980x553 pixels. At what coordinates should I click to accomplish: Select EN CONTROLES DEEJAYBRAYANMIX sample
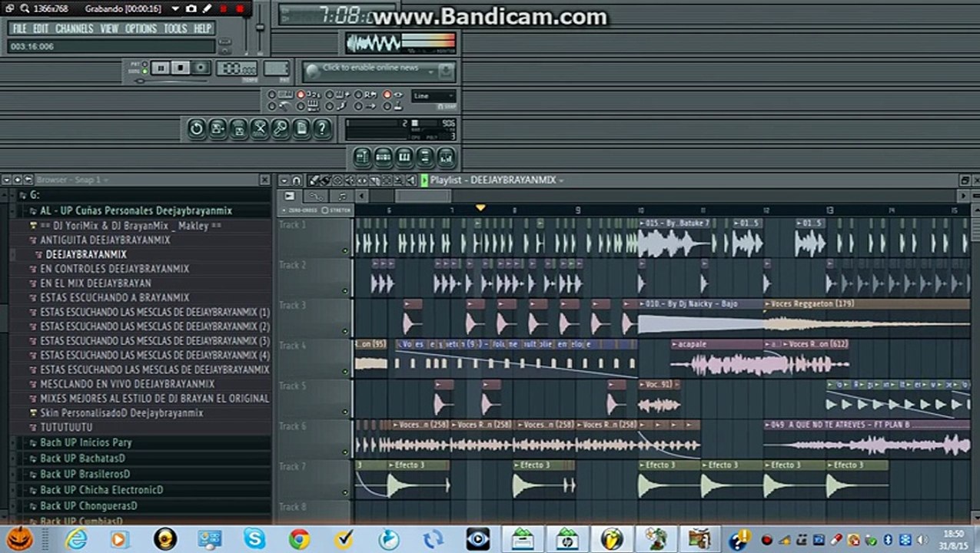tap(115, 269)
